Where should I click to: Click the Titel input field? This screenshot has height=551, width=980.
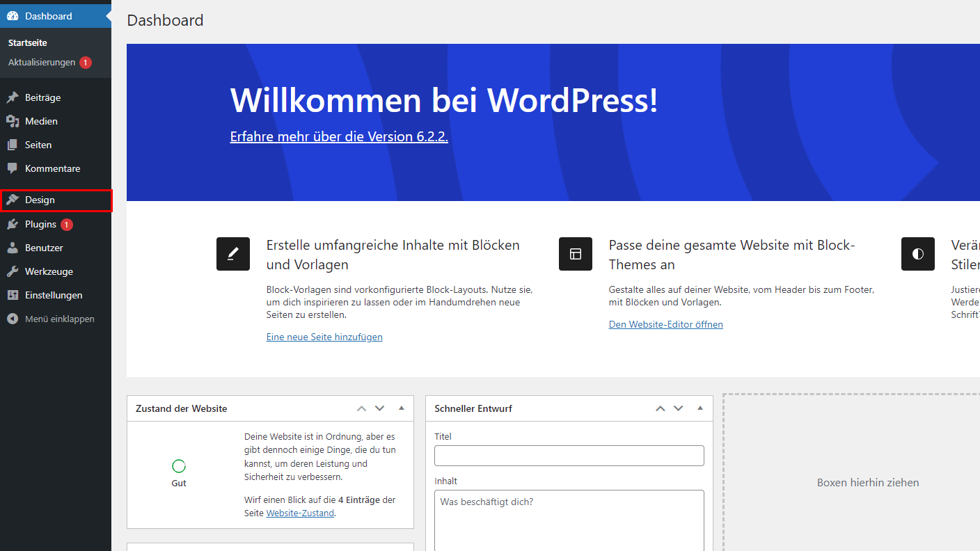(569, 456)
